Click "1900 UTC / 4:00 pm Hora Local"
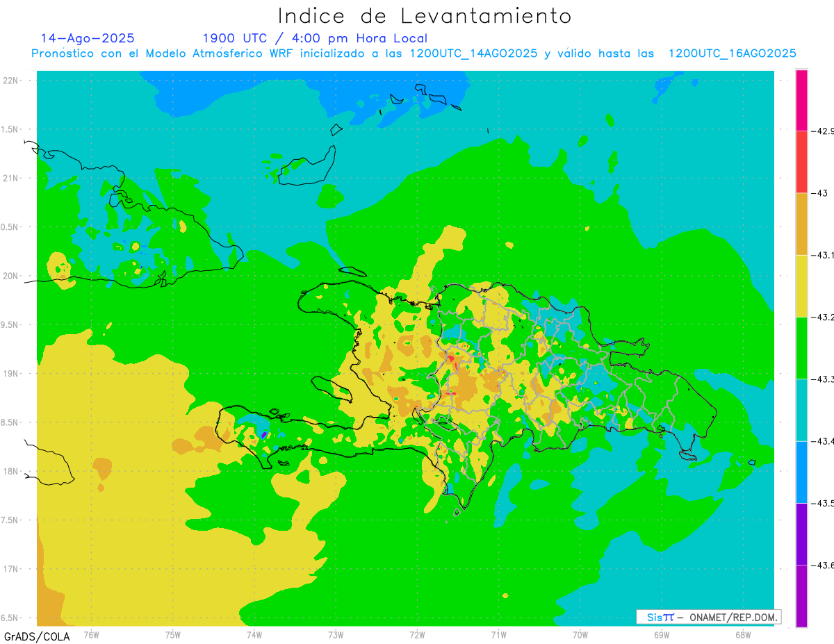Image resolution: width=834 pixels, height=644 pixels. (315, 38)
